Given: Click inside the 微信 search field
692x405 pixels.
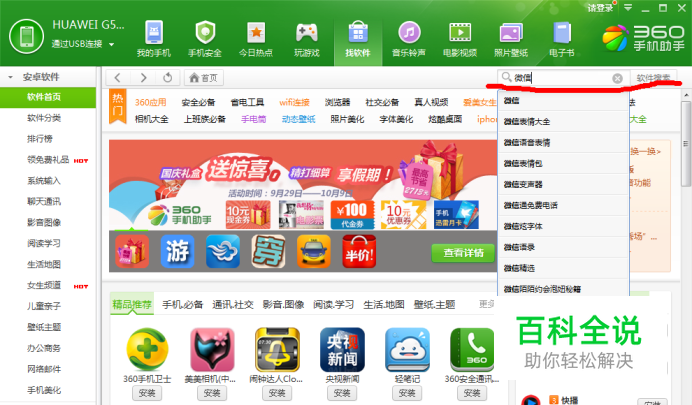Looking at the screenshot, I should 563,78.
